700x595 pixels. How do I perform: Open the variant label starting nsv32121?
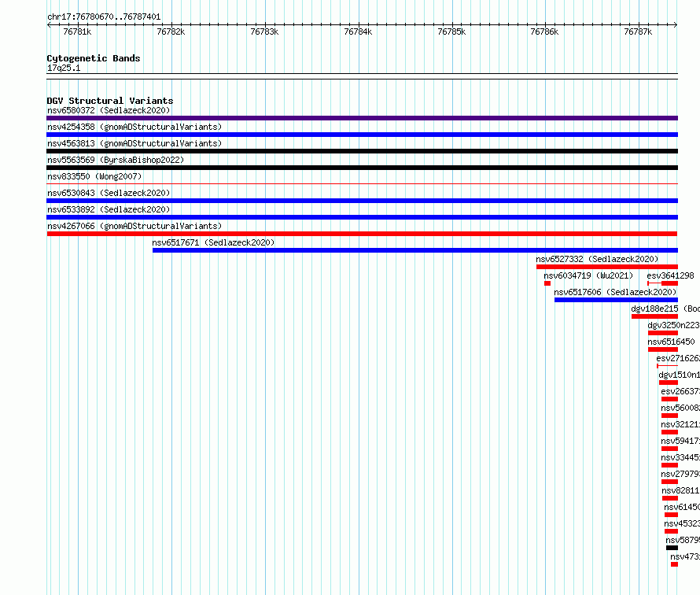tap(680, 424)
